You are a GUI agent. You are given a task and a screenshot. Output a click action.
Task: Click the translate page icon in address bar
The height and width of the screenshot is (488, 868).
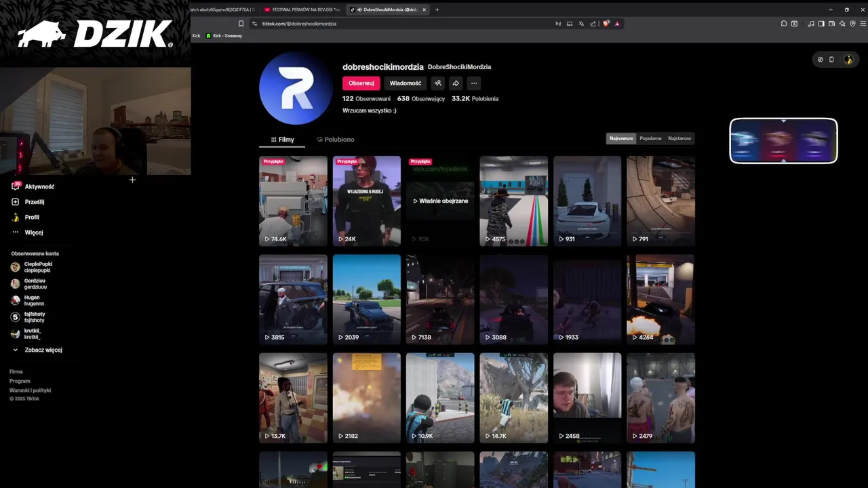[x=581, y=24]
